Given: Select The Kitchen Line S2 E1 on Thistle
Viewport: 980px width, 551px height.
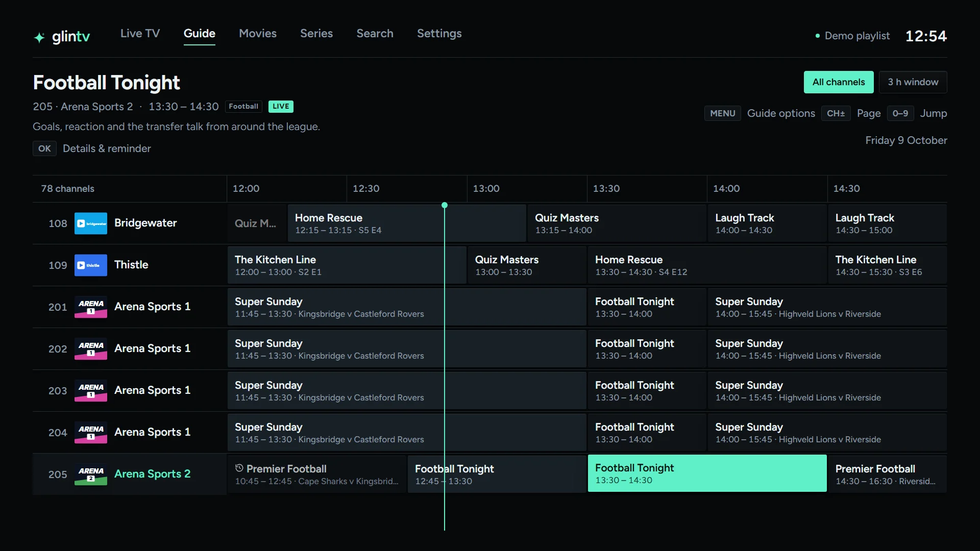Looking at the screenshot, I should point(347,265).
